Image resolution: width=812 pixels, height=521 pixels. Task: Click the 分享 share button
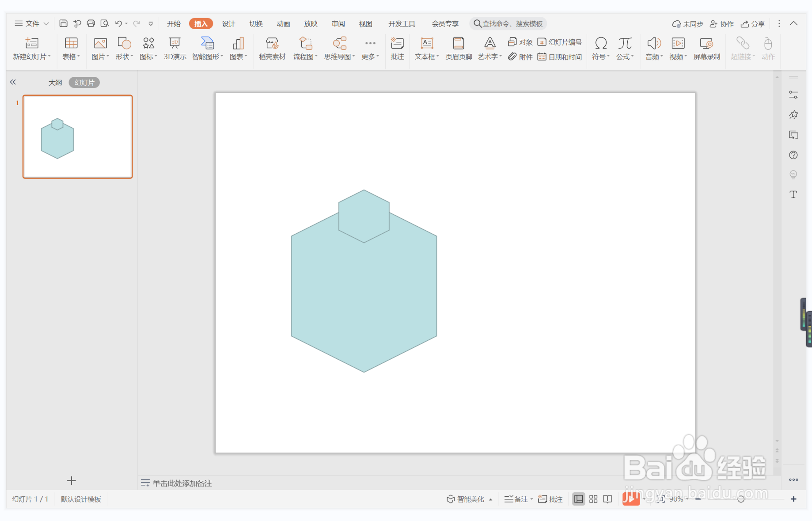pos(753,24)
